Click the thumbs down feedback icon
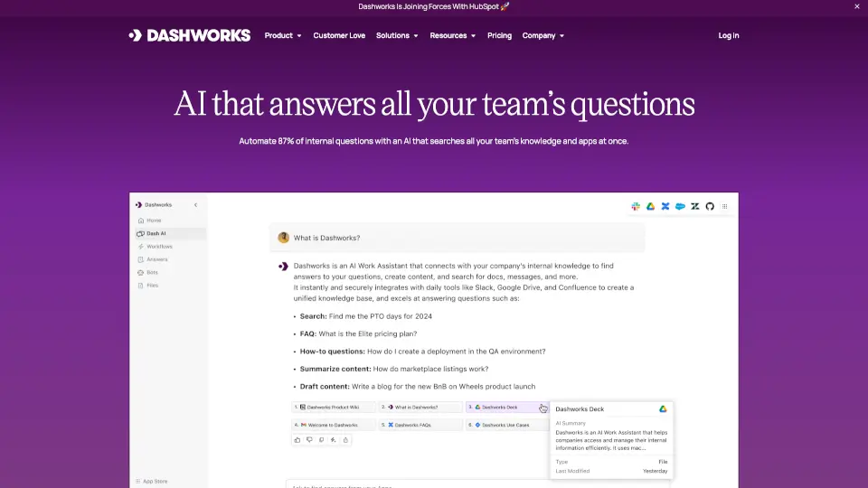 (309, 440)
